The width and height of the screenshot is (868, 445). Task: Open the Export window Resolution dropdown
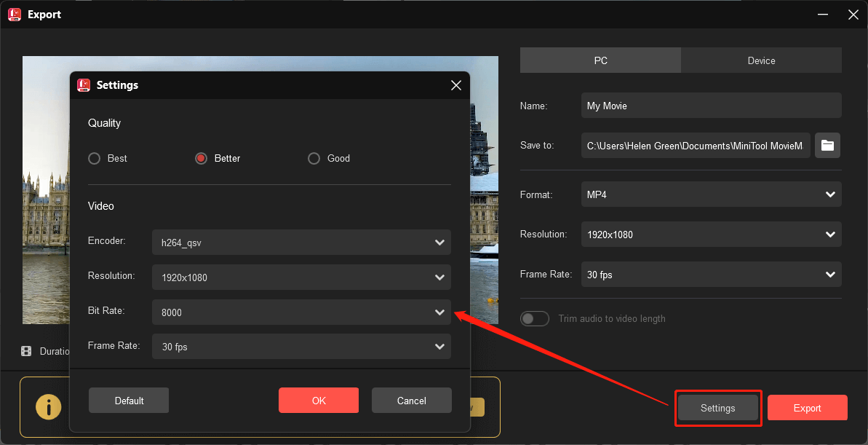click(712, 235)
